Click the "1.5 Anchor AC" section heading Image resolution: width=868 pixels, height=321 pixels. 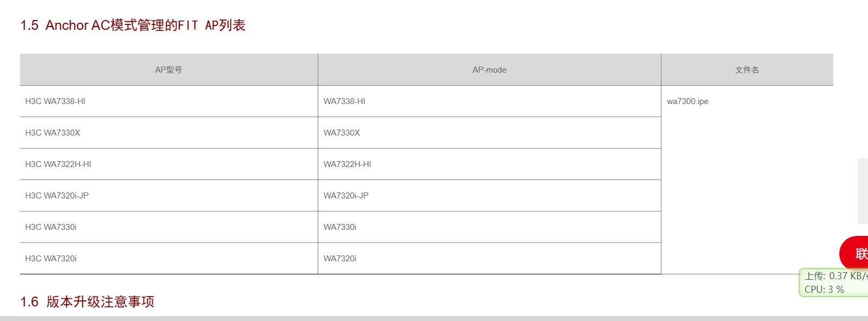[133, 25]
